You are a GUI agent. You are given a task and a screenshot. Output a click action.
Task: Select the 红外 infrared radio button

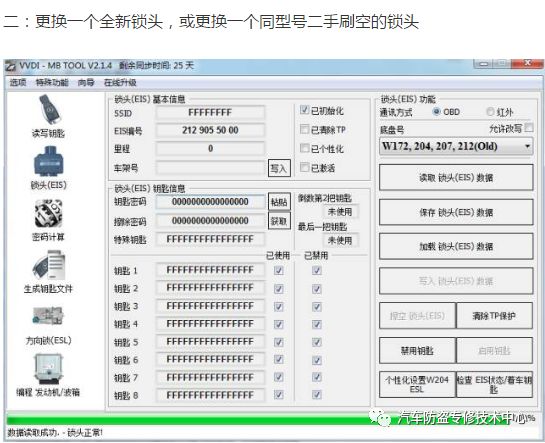(x=490, y=112)
